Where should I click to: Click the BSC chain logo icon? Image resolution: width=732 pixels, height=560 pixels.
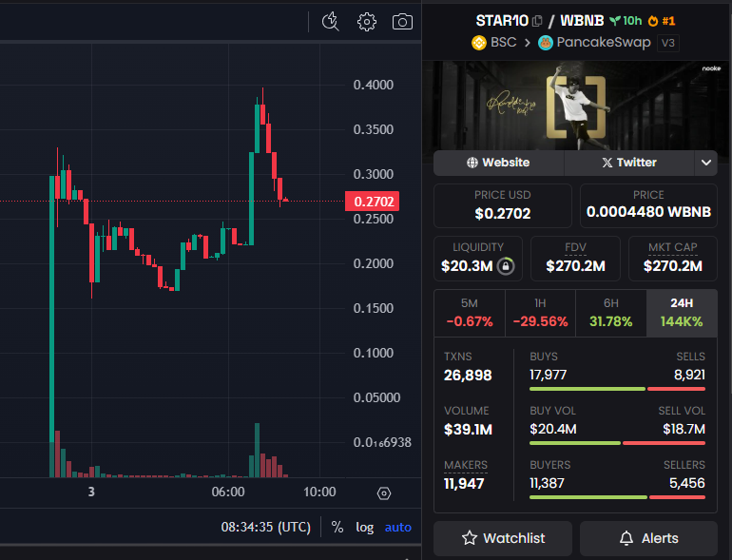coord(478,43)
